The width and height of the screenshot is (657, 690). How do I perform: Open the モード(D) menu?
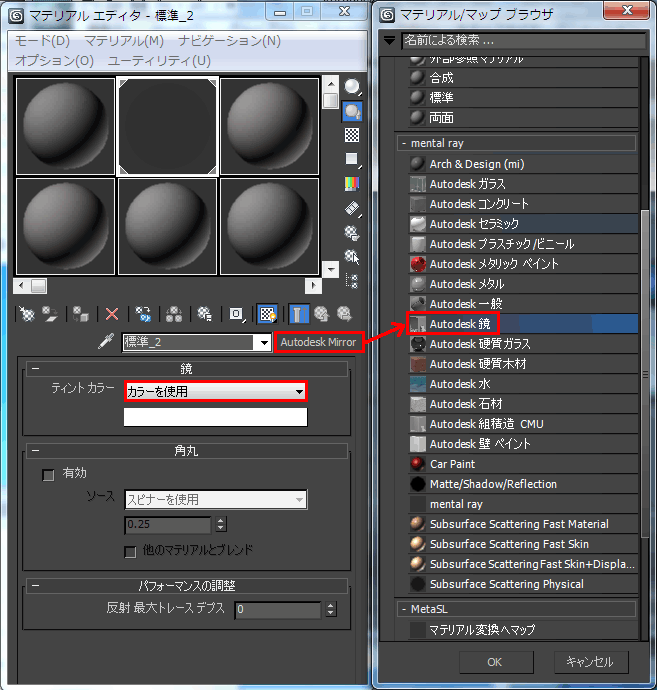pyautogui.click(x=42, y=41)
